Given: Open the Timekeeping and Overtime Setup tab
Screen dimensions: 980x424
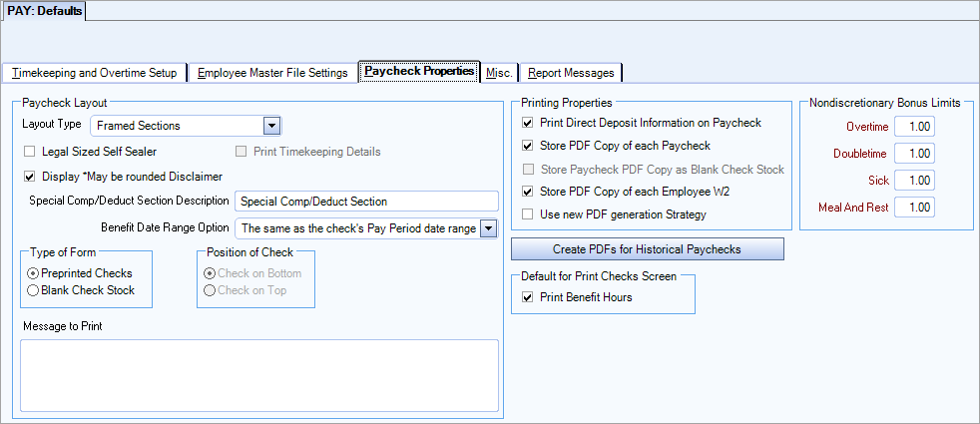Looking at the screenshot, I should pos(95,73).
